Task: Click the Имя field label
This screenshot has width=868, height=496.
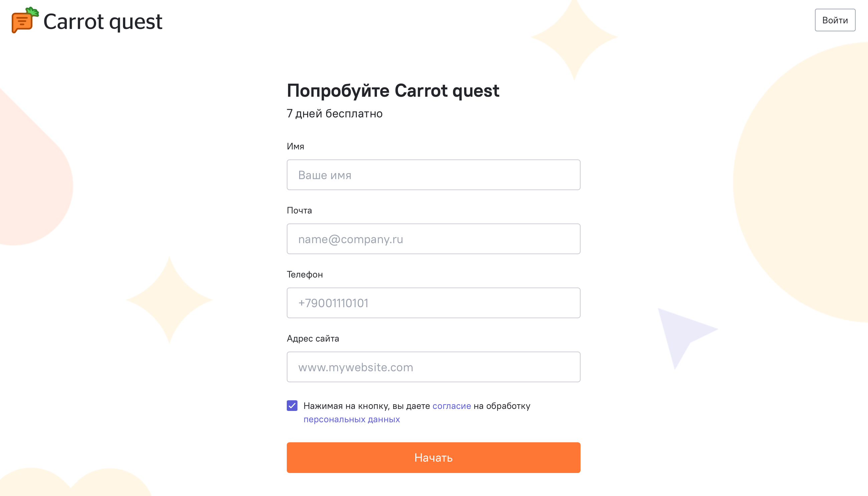Action: tap(295, 146)
